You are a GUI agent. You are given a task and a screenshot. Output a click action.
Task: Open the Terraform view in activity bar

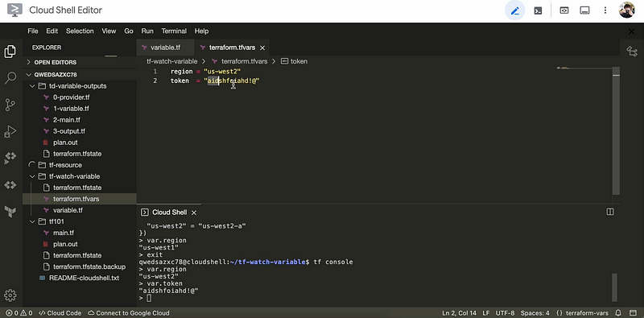[10, 212]
